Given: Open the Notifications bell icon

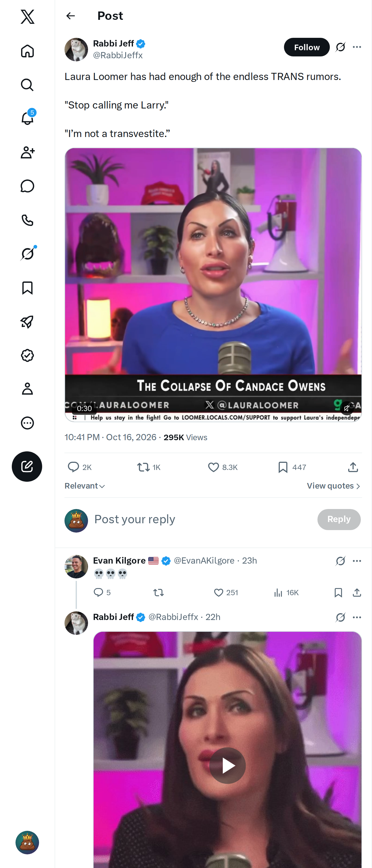Looking at the screenshot, I should coord(27,118).
